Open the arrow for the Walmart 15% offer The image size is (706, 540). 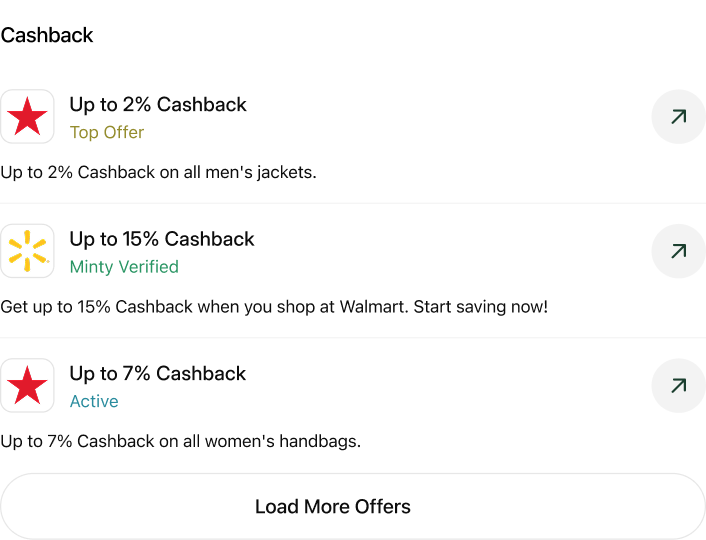tap(678, 251)
